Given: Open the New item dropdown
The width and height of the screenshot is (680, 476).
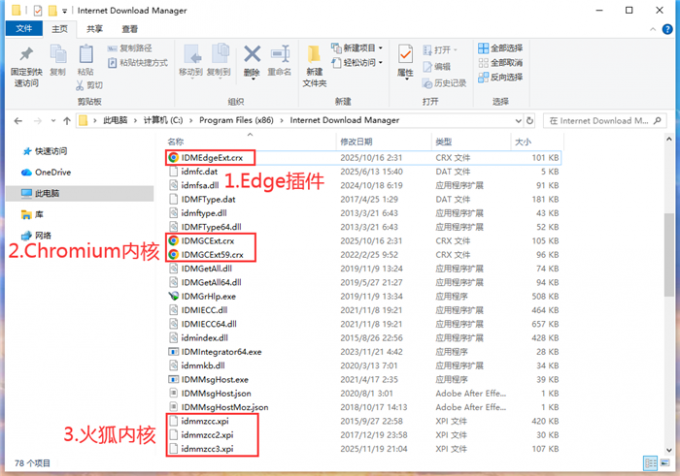Looking at the screenshot, I should click(356, 48).
